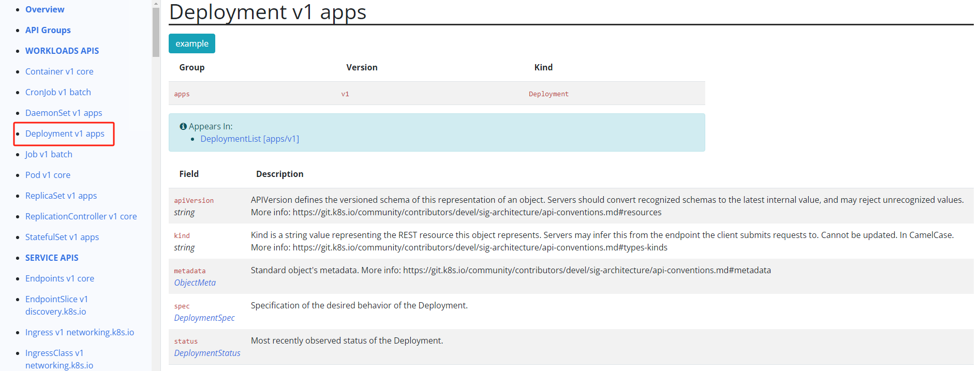Viewport: 980px width, 371px height.
Task: Click the example button
Action: (191, 43)
